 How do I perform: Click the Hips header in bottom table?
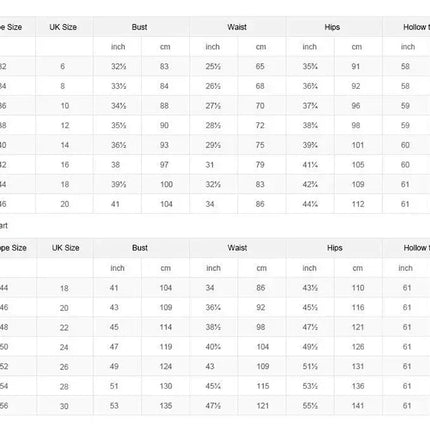tap(335, 248)
